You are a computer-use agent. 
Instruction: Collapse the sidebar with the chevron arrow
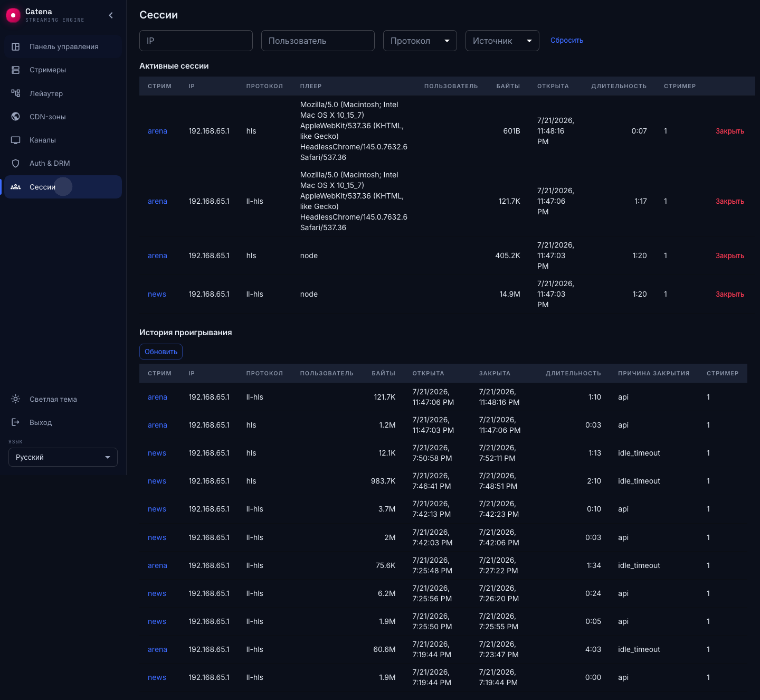[x=111, y=15]
